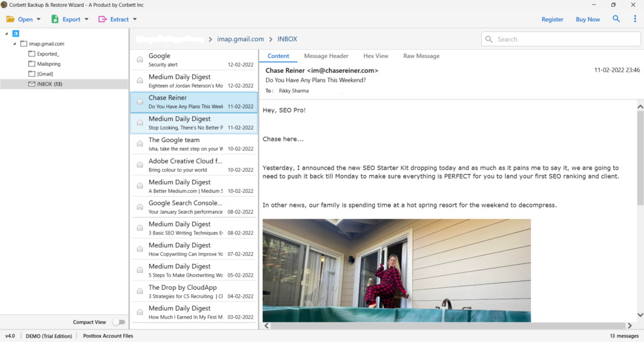
Task: Click the [Gmail] folder icon
Action: tap(31, 74)
